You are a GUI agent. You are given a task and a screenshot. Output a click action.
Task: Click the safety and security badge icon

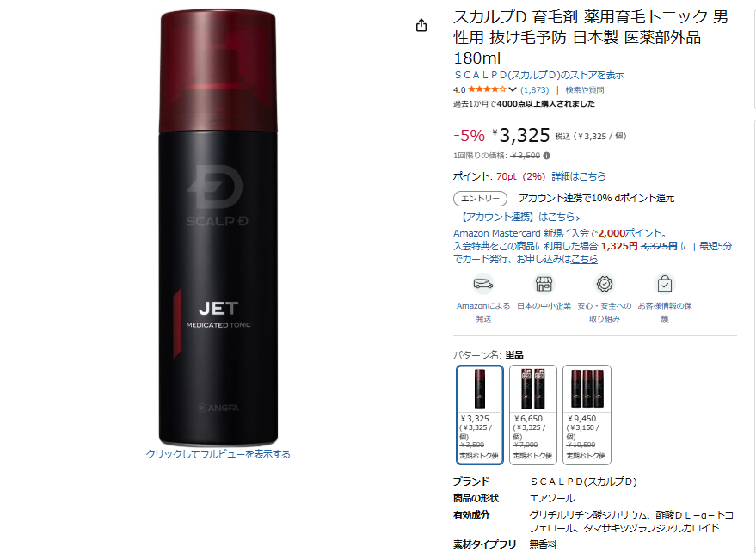click(604, 284)
